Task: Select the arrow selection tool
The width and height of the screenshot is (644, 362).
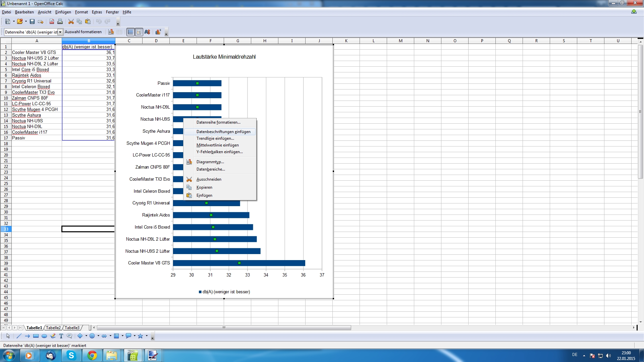Action: point(8,336)
